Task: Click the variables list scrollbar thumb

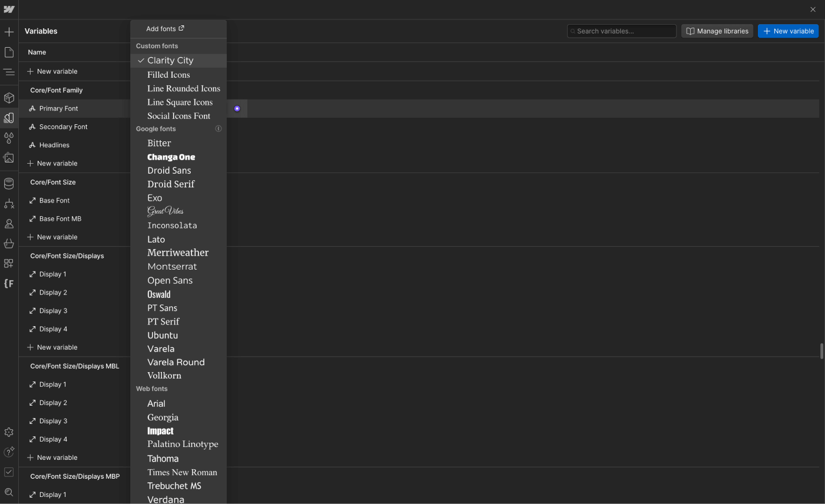Action: pos(821,351)
